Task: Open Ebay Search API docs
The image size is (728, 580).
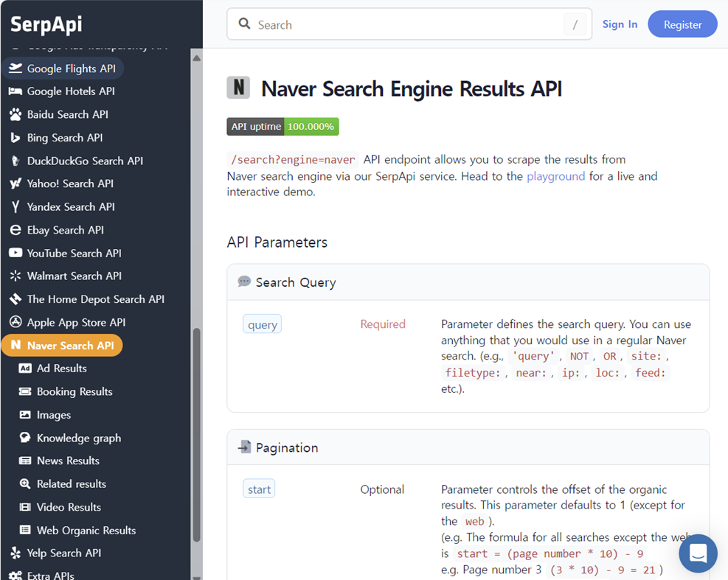Action: [x=66, y=230]
